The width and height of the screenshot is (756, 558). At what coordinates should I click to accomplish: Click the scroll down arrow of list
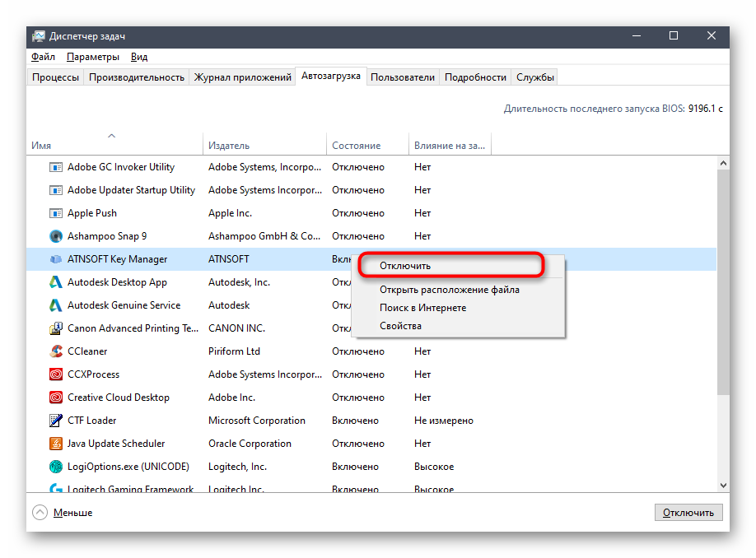[723, 486]
